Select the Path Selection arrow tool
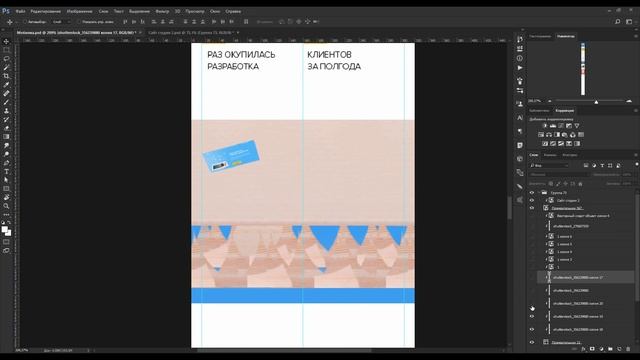 pos(6,180)
